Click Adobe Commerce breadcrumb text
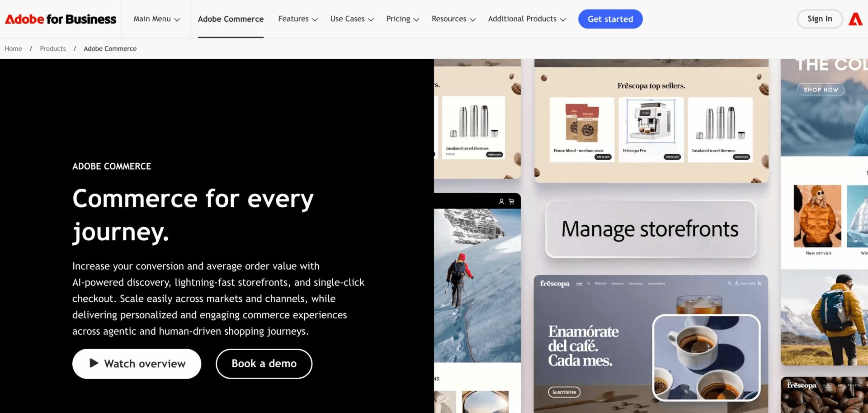The image size is (868, 413). [110, 48]
